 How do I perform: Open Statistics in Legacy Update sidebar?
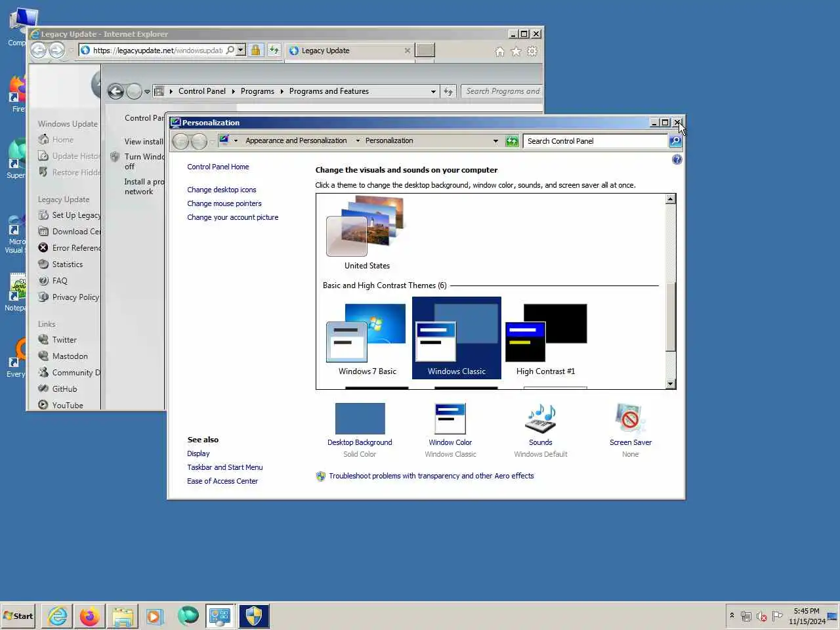(x=68, y=264)
